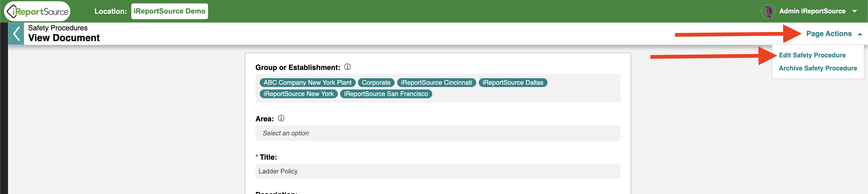
Task: Click the Safety Procedures breadcrumb text
Action: (58, 28)
